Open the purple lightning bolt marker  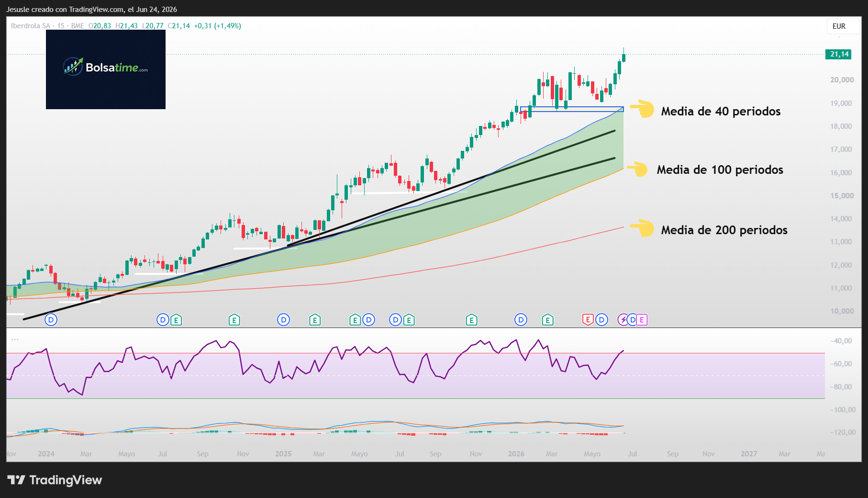coord(623,320)
